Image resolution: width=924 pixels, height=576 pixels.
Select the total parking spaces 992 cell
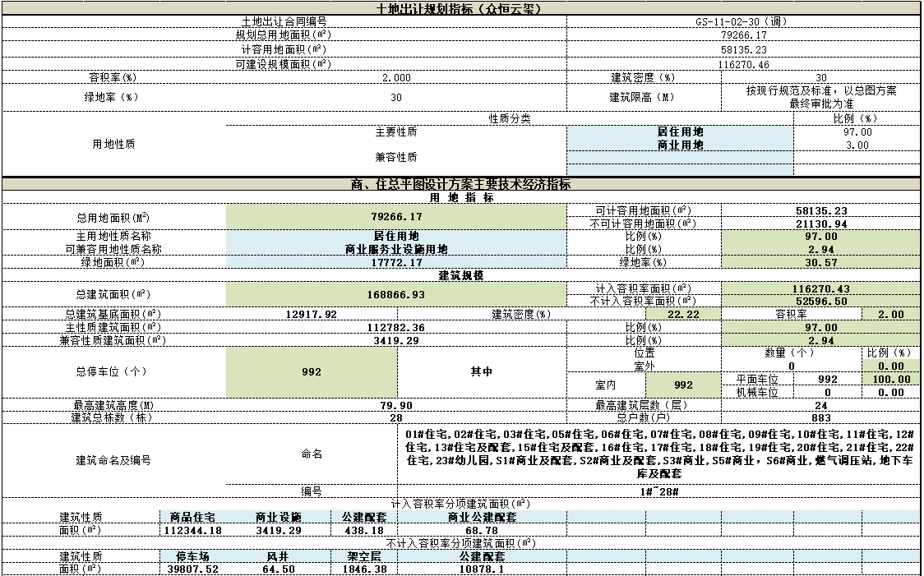311,371
